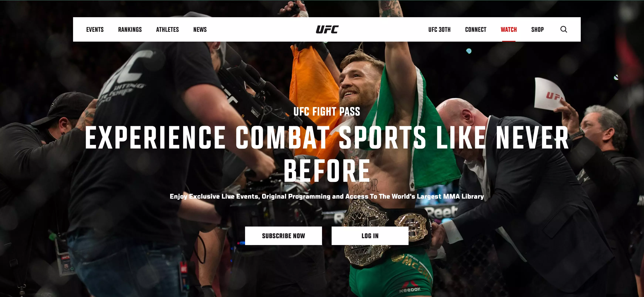Click the UFC Fight Pass heading
Viewport: 644px width, 297px height.
pyautogui.click(x=326, y=112)
